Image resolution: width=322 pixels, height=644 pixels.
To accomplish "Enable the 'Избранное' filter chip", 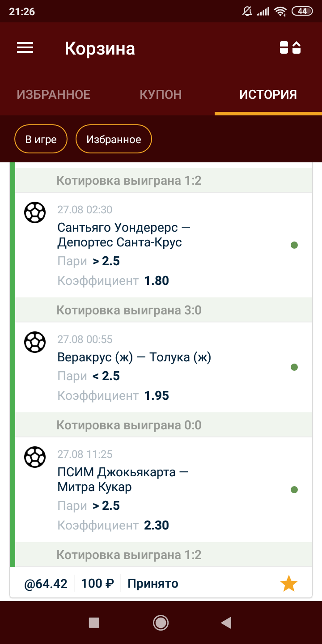I will (x=114, y=140).
